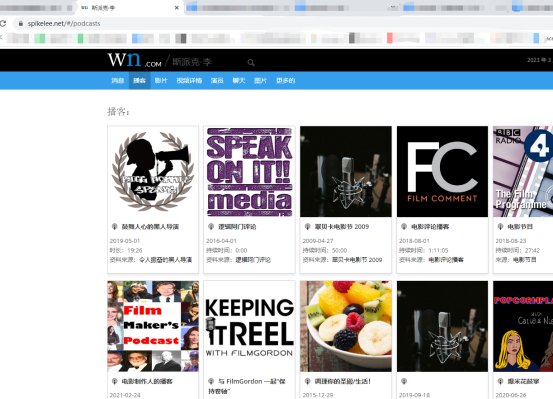Click the 与 FilmGordon podcast title

click(247, 386)
